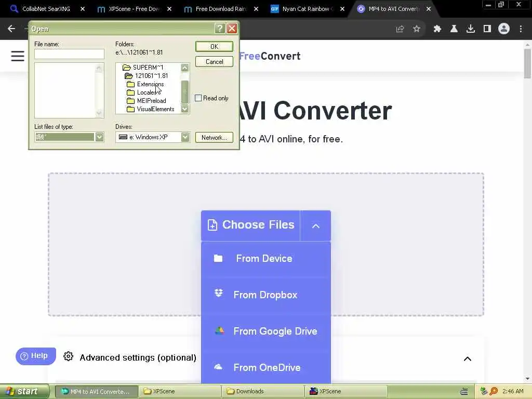Viewport: 532px width, 399px height.
Task: Select the Locales folder
Action: point(141,92)
